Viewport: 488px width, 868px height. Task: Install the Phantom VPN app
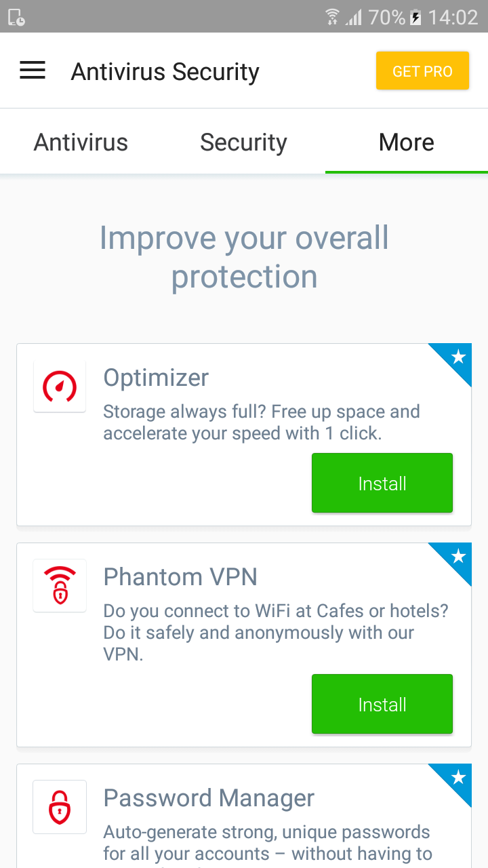(x=382, y=704)
